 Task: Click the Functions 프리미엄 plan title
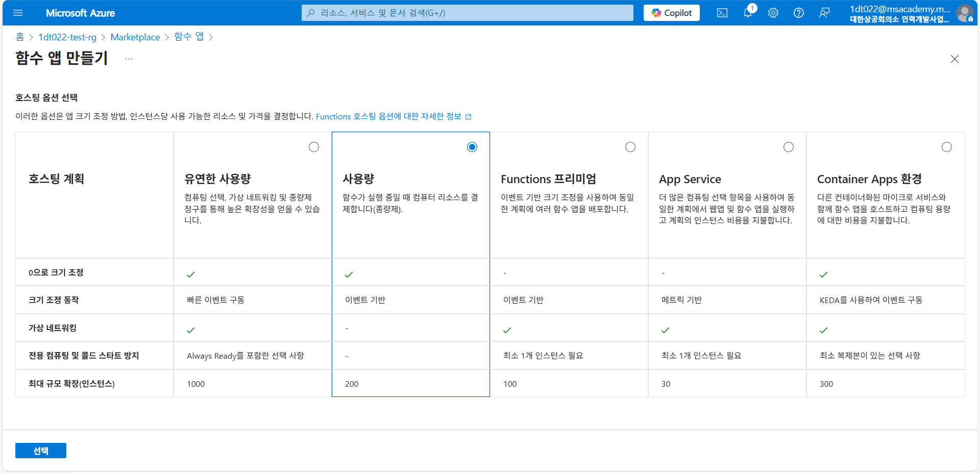tap(548, 179)
